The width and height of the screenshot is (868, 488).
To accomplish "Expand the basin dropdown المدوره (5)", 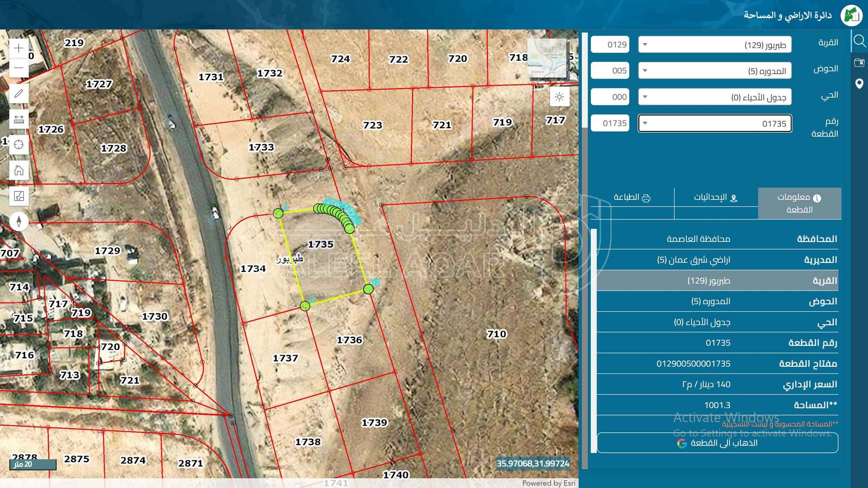I will click(714, 71).
